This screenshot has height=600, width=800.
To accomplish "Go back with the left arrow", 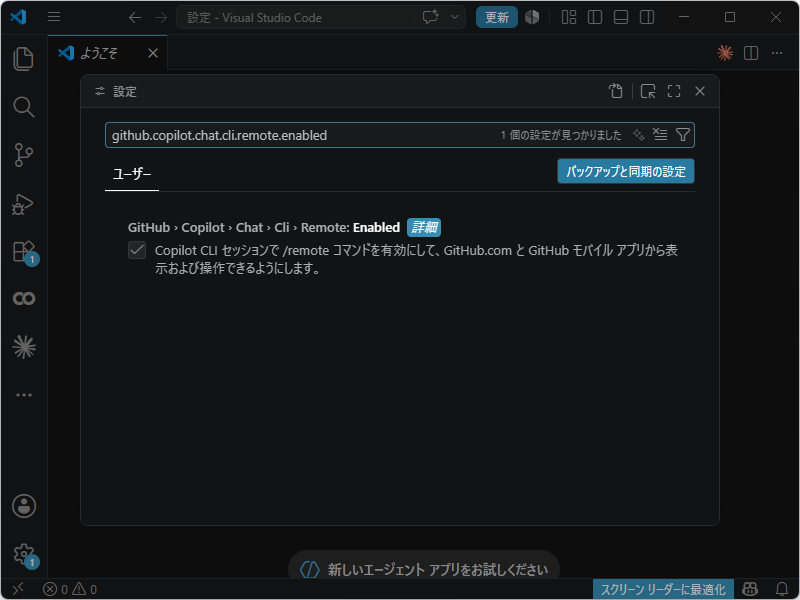I will [x=135, y=17].
